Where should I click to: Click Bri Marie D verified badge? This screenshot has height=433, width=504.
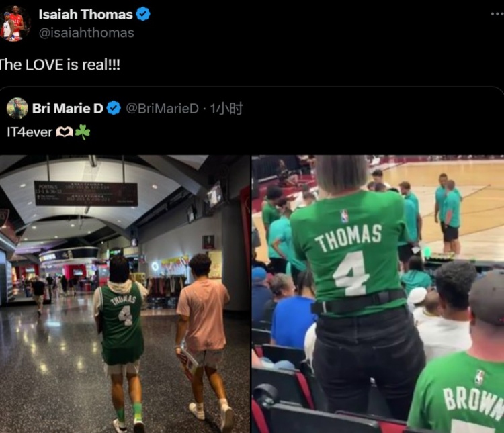tap(114, 108)
